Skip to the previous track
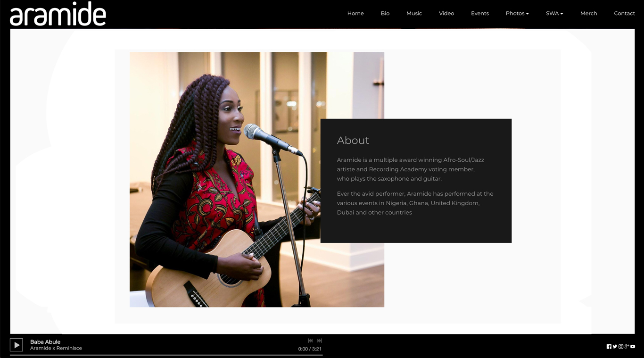The height and width of the screenshot is (358, 644). pyautogui.click(x=310, y=341)
